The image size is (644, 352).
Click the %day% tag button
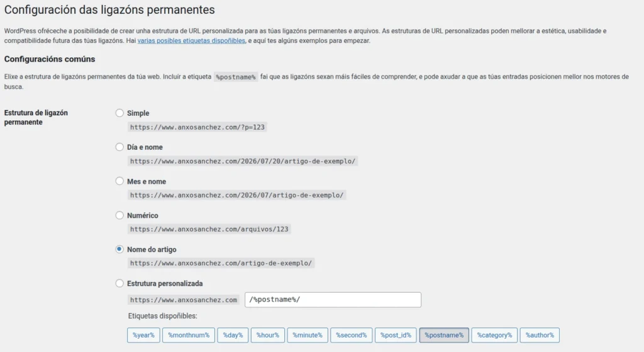point(233,335)
